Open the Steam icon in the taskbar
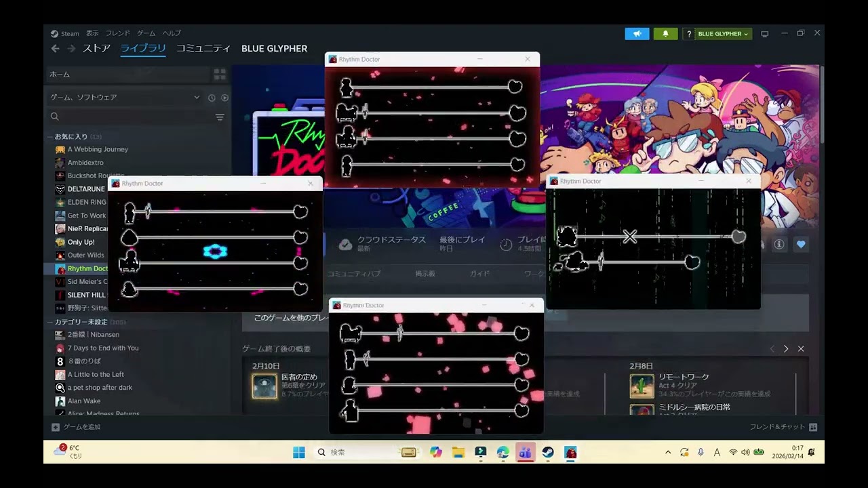Screen dimensions: 868x488 point(548,452)
